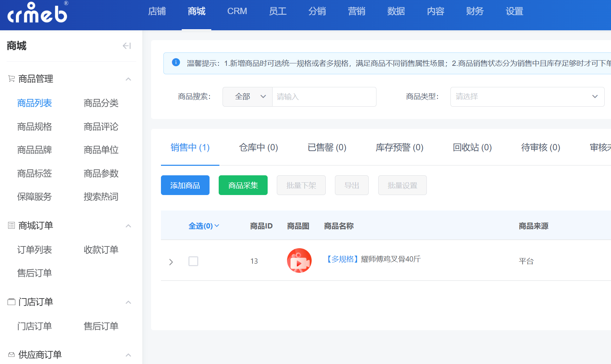The image size is (611, 364).
Task: Click the 导出 button
Action: click(352, 185)
